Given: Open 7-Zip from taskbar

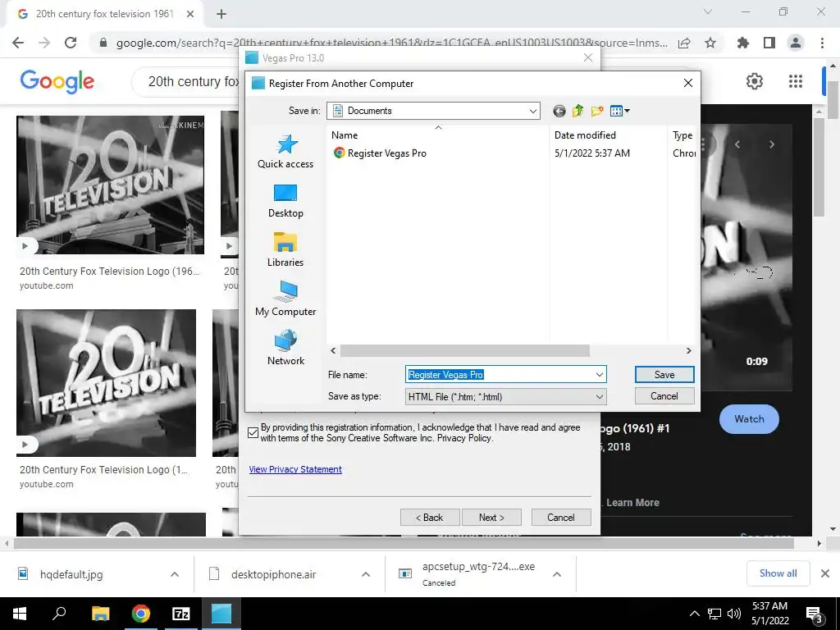Looking at the screenshot, I should click(181, 614).
